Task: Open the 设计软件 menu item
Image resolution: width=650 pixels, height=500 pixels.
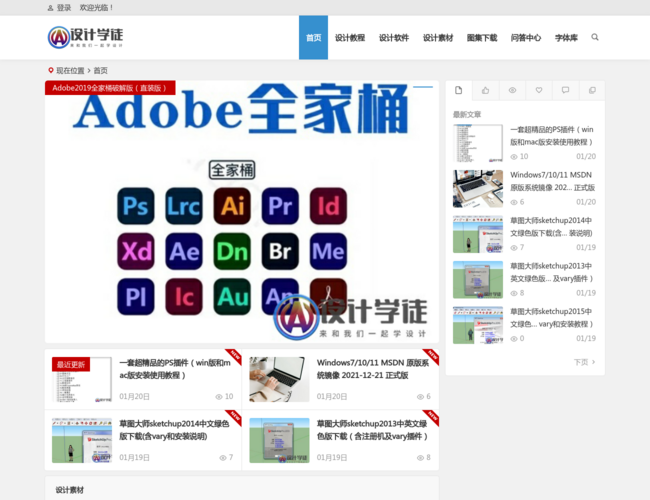Action: point(394,38)
